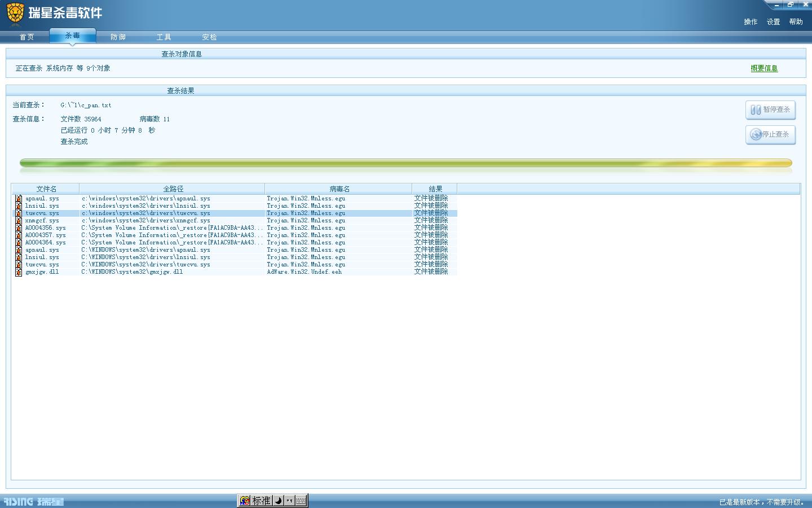The width and height of the screenshot is (812, 508).
Task: Click the file icon next to A0004364.sys
Action: coord(19,243)
